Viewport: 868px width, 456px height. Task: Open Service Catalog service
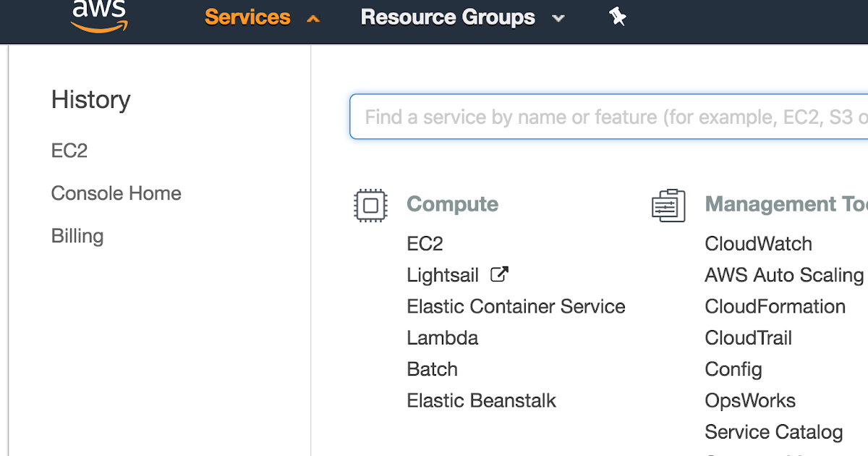tap(774, 432)
